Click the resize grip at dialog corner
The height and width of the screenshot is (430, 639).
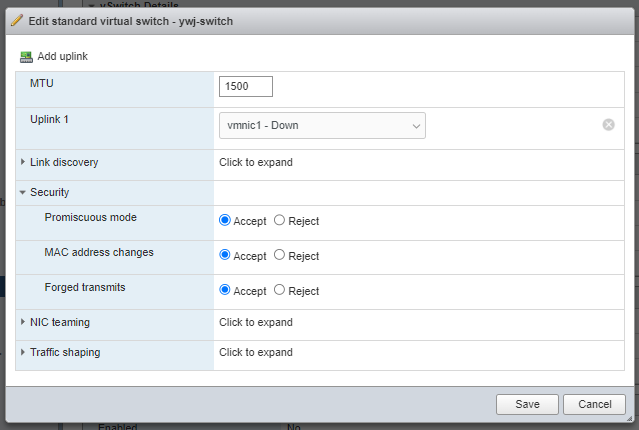click(630, 418)
